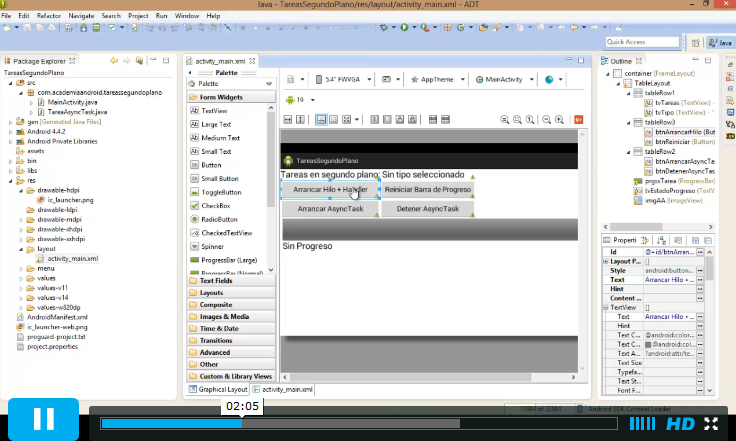This screenshot has width=736, height=441.
Task: Open the Navigate menu
Action: pyautogui.click(x=81, y=15)
